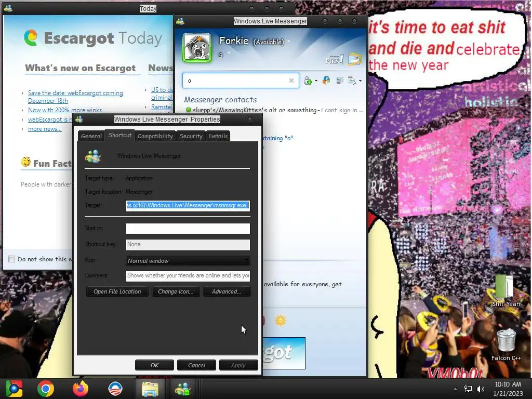The image size is (532, 399).
Task: Open the status dropdown next to Forkie (Available)
Action: (289, 42)
